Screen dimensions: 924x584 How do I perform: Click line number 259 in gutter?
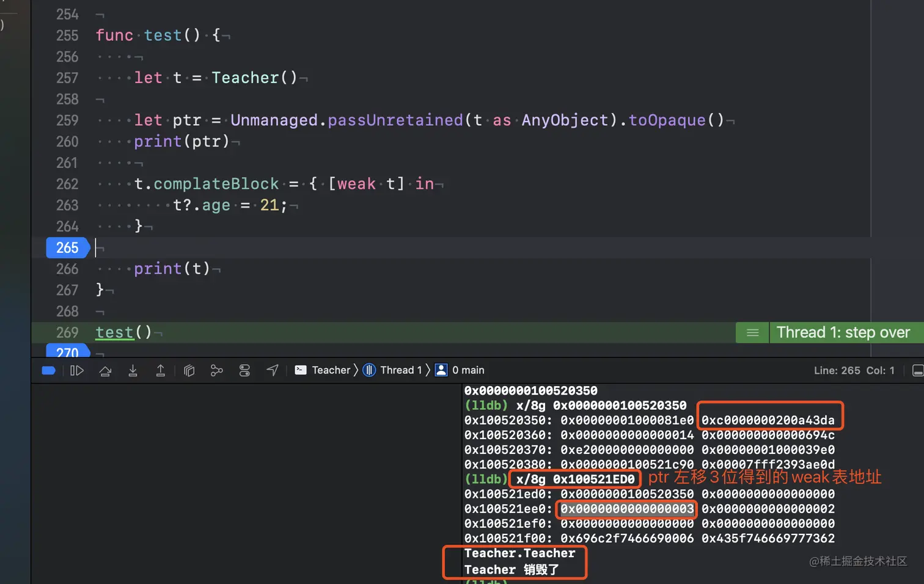(67, 120)
